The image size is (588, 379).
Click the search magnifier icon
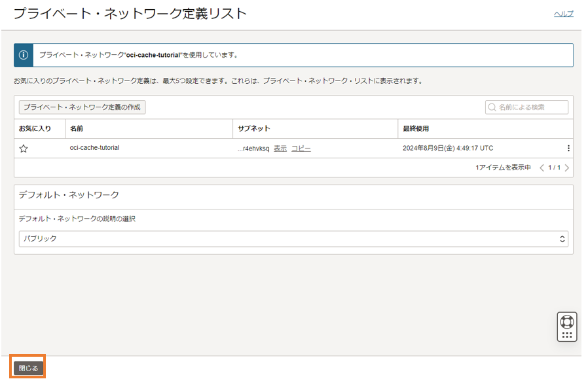tap(492, 107)
